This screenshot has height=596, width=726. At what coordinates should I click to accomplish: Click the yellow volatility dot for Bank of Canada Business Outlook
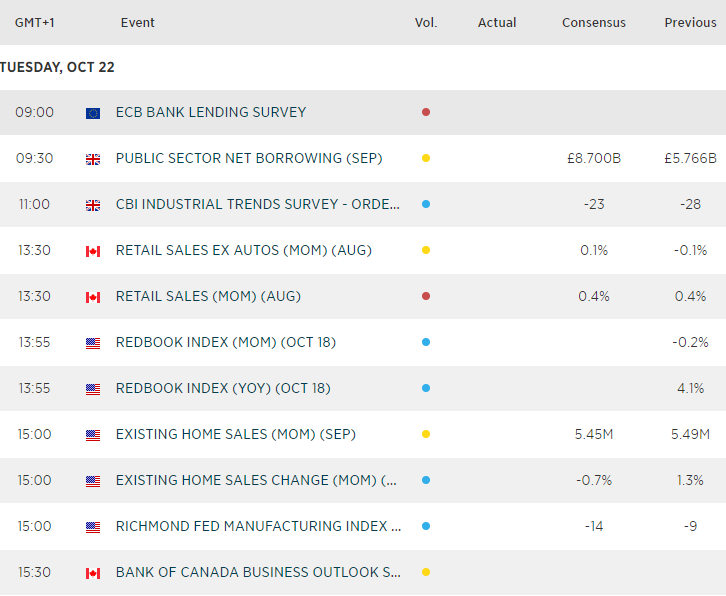426,572
